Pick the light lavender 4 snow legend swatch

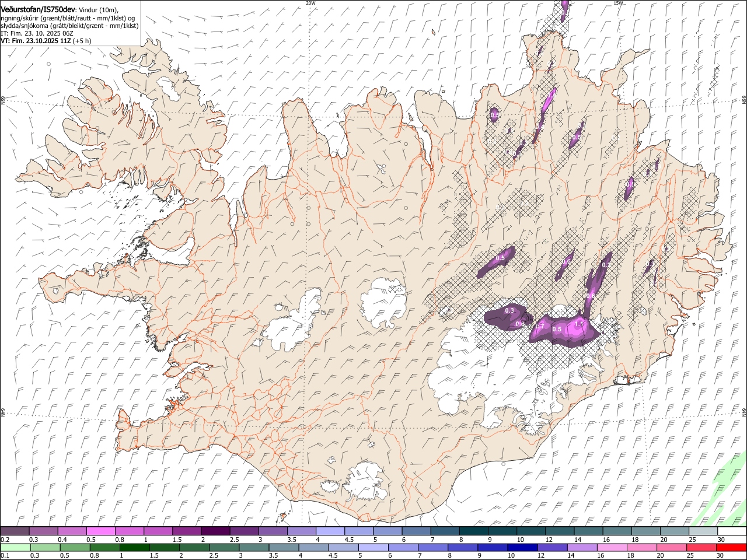[330, 531]
